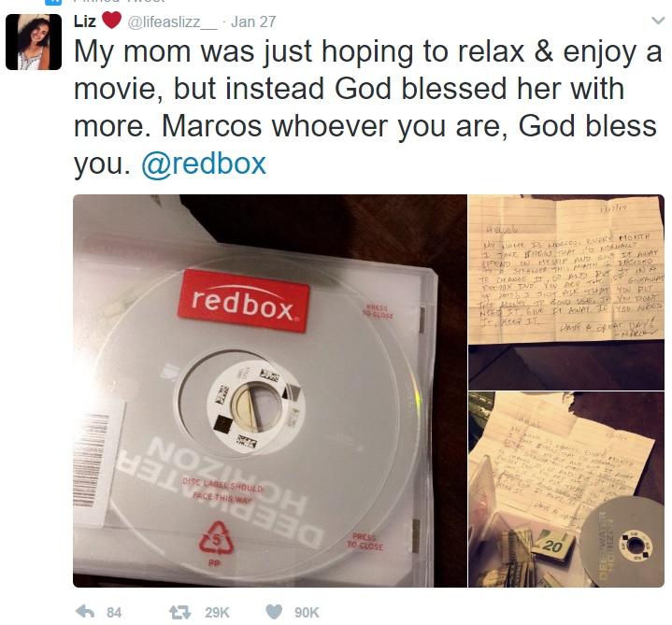Click the Pinned Tweet label at top
672x625 pixels.
click(x=120, y=2)
